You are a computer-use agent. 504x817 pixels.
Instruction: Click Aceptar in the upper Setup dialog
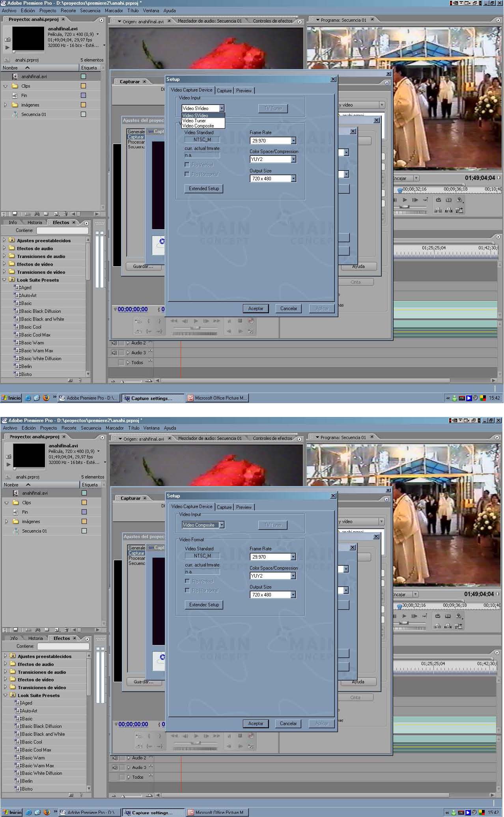tap(256, 308)
